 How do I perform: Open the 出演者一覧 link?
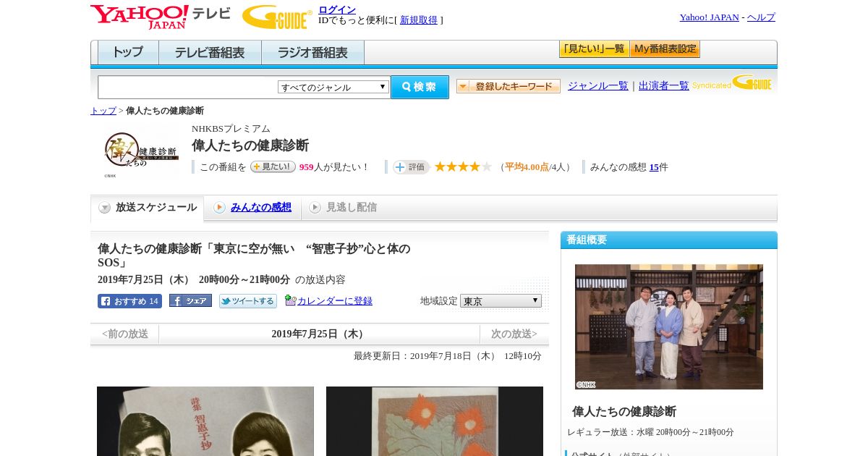664,85
